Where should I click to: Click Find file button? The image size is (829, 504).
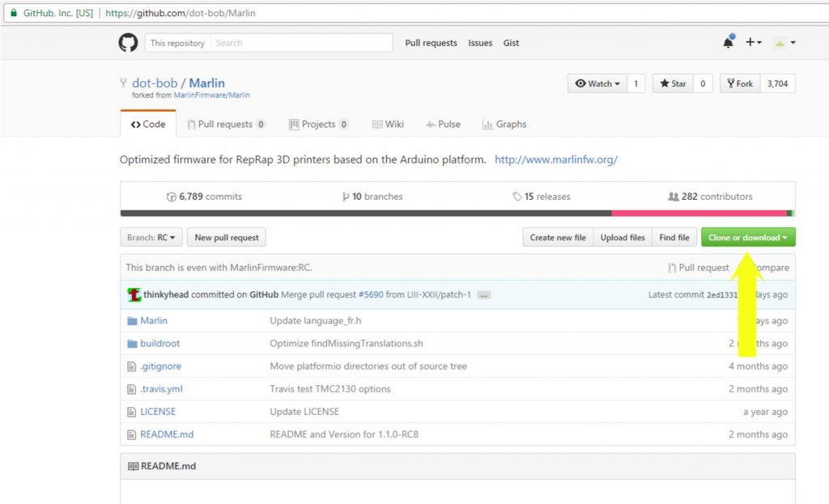click(x=674, y=237)
